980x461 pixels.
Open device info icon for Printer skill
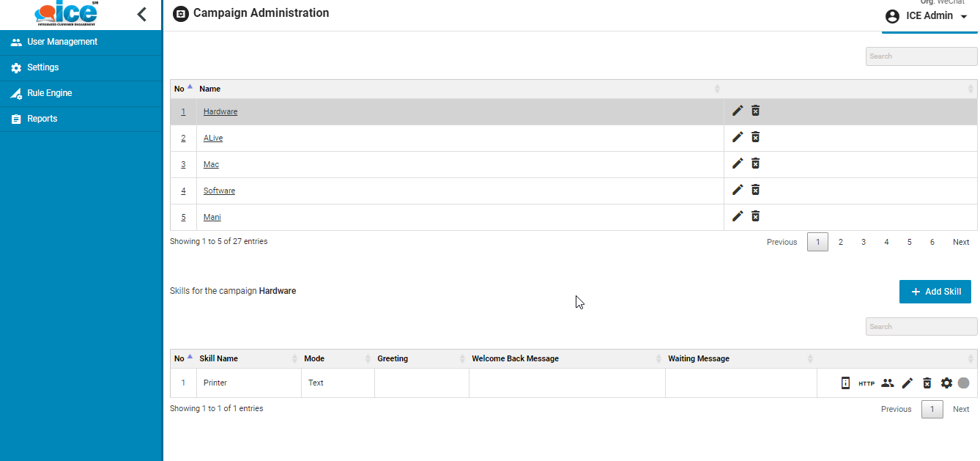point(845,383)
